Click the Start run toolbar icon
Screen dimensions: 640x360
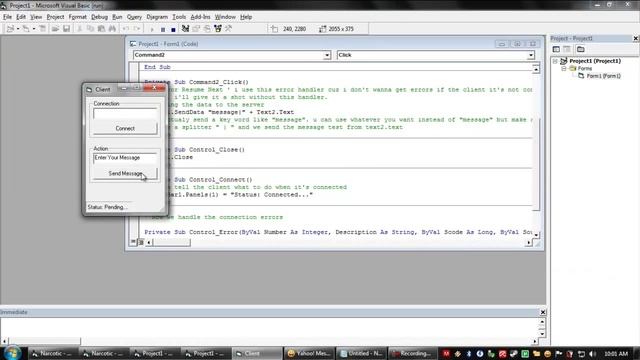click(x=152, y=29)
